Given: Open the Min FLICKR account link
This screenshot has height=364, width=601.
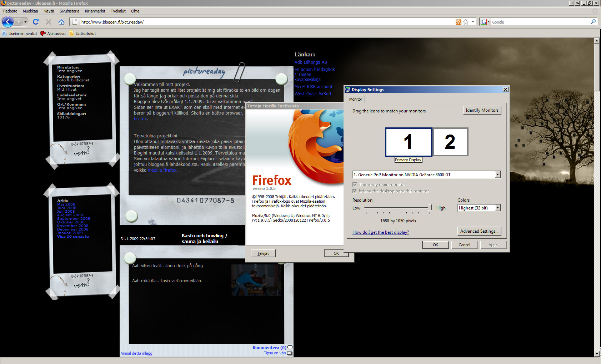Looking at the screenshot, I should click(314, 87).
